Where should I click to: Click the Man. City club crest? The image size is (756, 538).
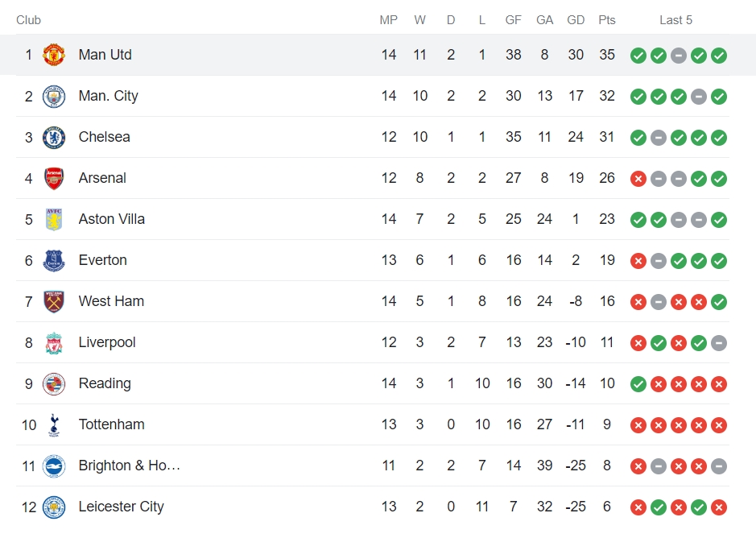pyautogui.click(x=54, y=96)
